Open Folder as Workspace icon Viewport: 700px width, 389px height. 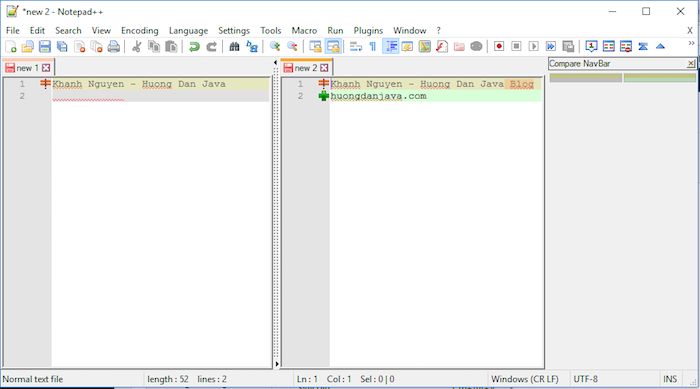459,46
